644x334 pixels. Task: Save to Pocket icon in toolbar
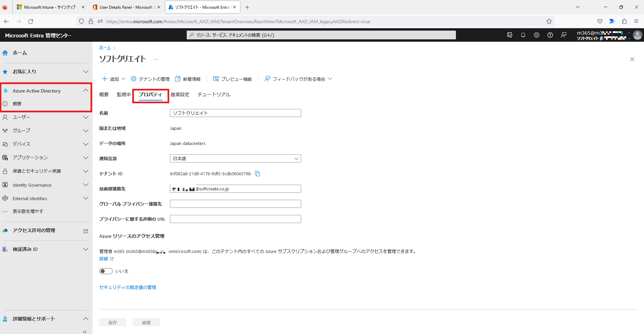click(x=600, y=21)
